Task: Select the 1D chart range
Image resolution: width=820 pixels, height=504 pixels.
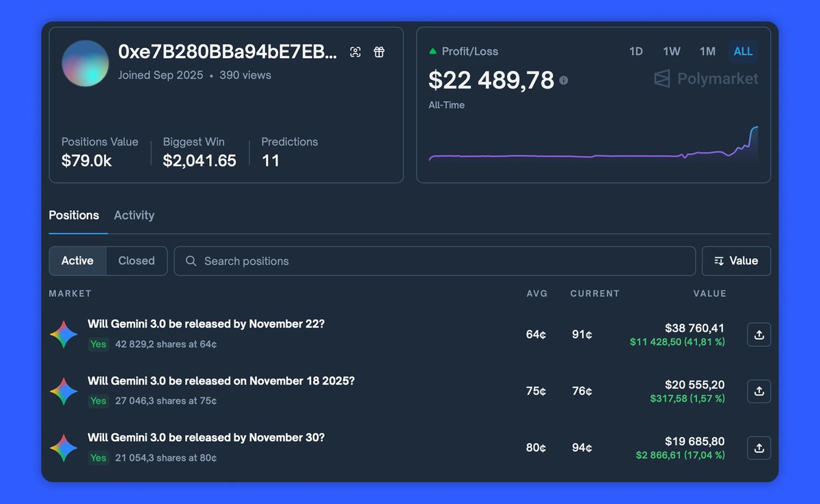Action: tap(636, 51)
